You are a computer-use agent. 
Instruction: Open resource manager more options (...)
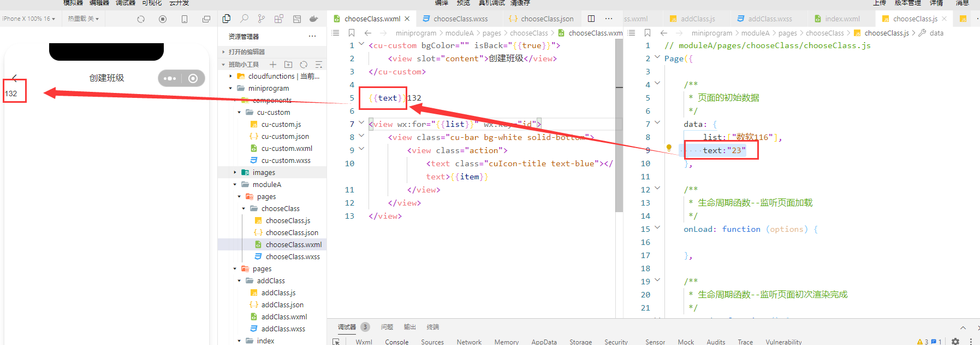point(312,36)
